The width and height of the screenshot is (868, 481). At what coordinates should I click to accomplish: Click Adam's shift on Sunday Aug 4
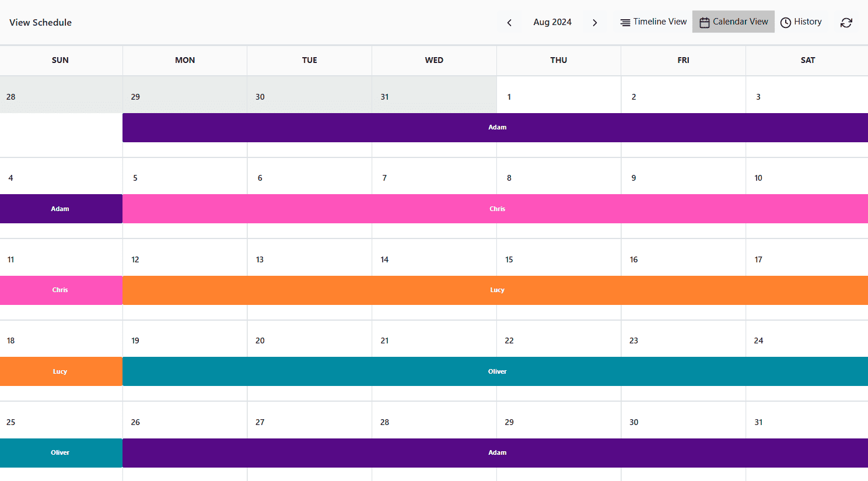tap(61, 209)
